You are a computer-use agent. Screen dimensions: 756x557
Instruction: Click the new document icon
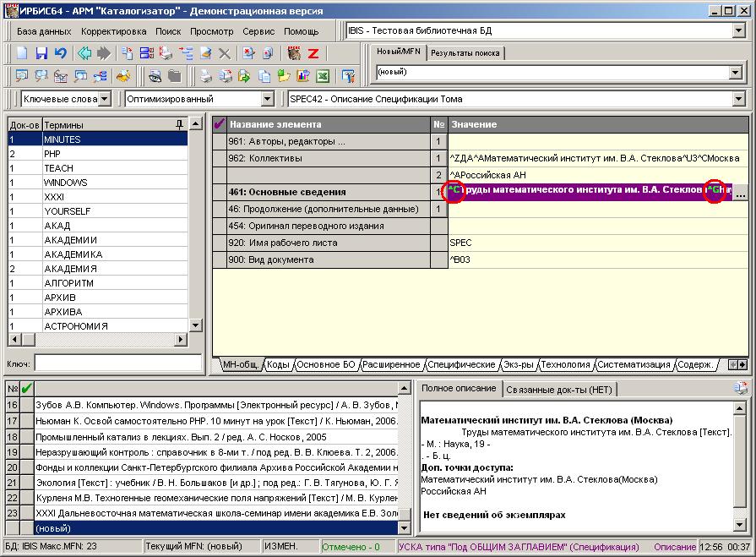tap(23, 53)
